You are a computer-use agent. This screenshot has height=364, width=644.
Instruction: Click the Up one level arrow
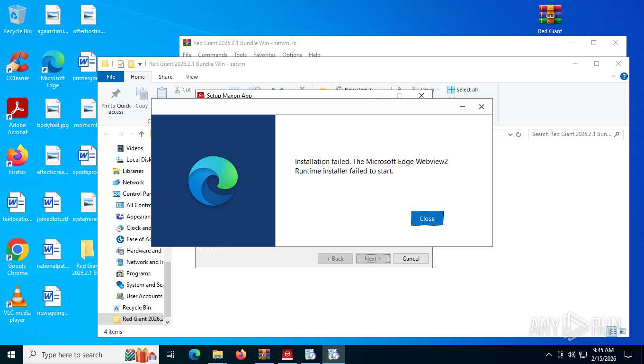(142, 134)
